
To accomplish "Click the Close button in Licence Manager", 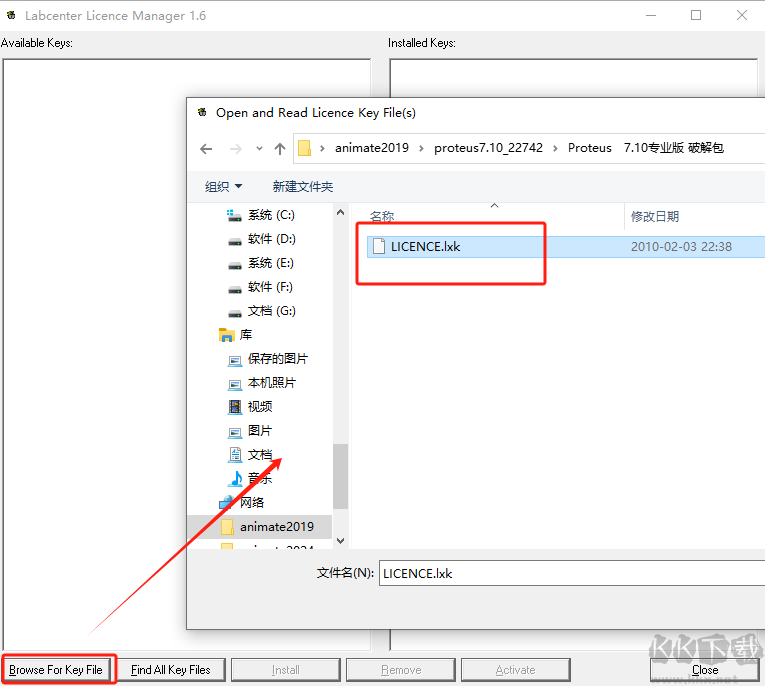I will click(704, 669).
